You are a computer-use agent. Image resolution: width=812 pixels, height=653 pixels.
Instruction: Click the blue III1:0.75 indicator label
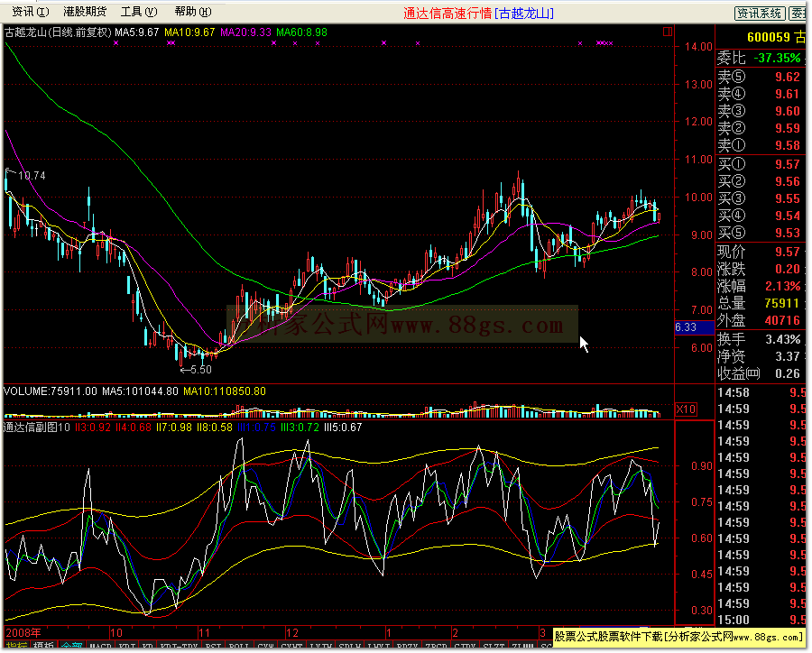point(256,428)
